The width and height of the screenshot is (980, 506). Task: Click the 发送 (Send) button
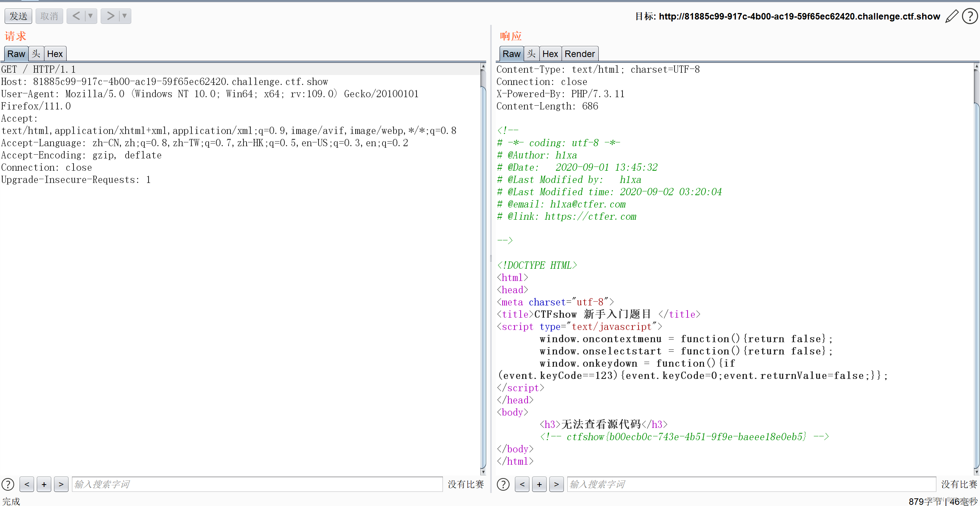tap(18, 16)
